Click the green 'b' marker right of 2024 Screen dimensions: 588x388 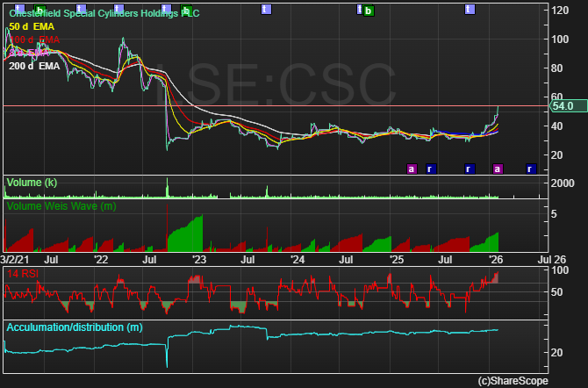(369, 11)
